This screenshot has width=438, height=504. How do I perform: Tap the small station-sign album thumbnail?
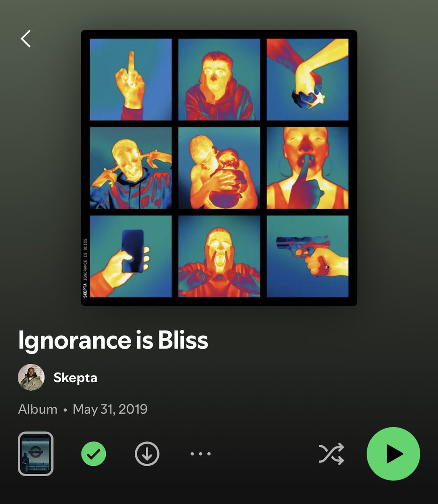[36, 454]
